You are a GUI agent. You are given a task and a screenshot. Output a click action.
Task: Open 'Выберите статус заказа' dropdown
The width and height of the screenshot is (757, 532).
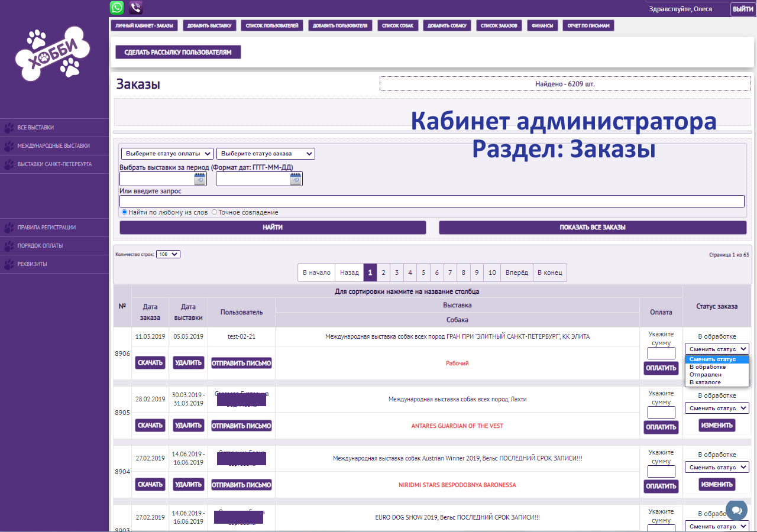(266, 154)
